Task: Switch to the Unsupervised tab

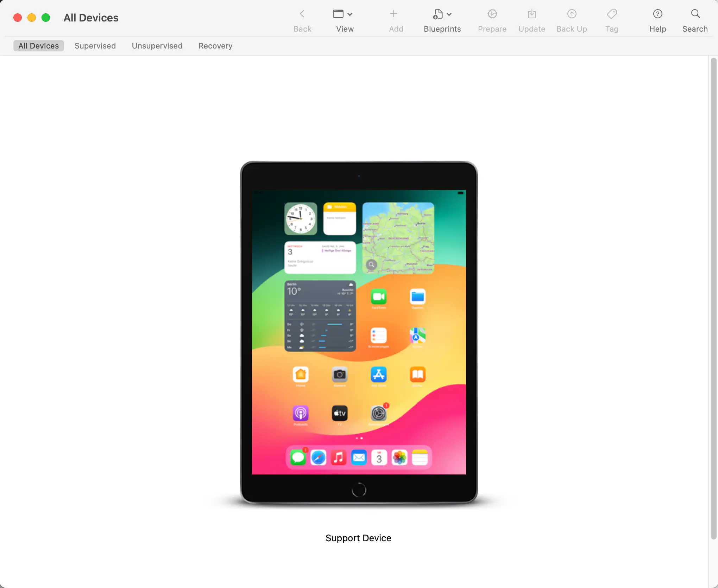Action: 157,46
